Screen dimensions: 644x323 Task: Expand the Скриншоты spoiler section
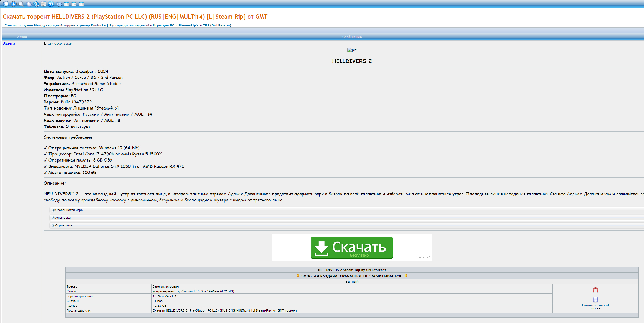64,225
